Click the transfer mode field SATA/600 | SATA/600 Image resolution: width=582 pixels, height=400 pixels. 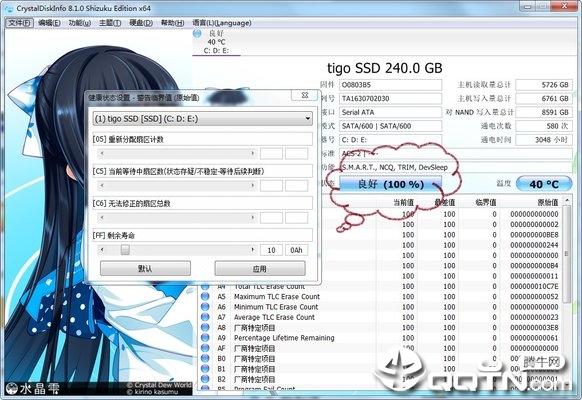point(390,126)
